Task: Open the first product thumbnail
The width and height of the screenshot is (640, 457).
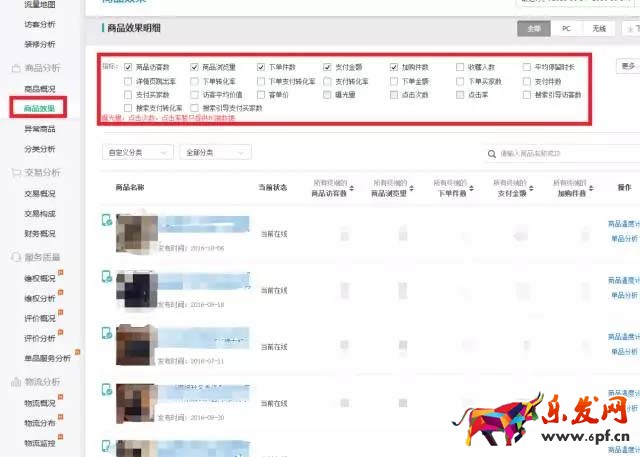Action: tap(136, 230)
